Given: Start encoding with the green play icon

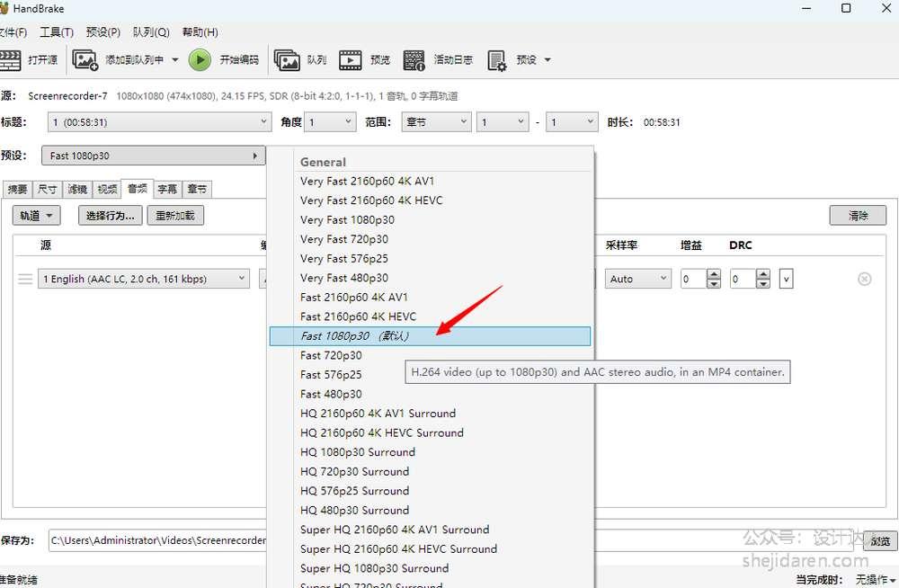Looking at the screenshot, I should pos(200,59).
